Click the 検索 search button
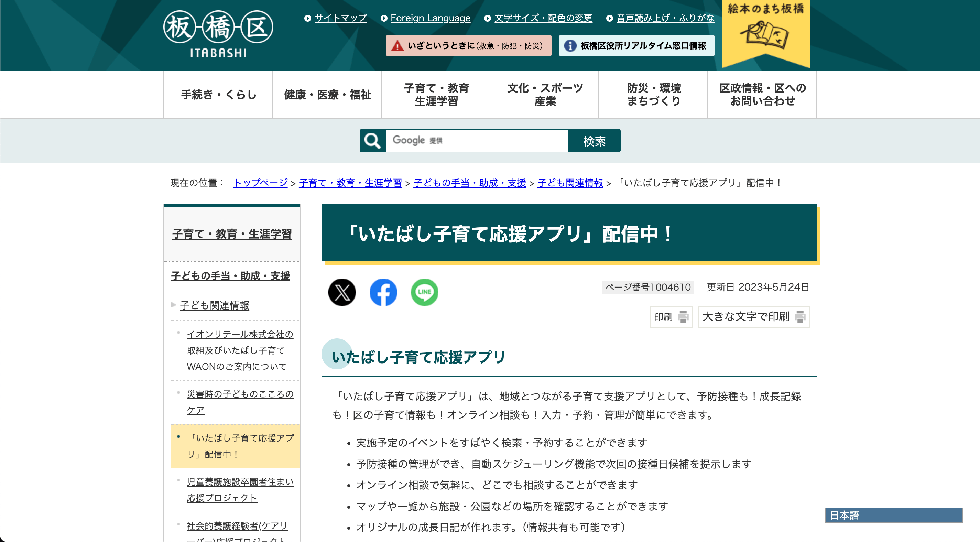Screen dimensions: 980x542 click(594, 141)
